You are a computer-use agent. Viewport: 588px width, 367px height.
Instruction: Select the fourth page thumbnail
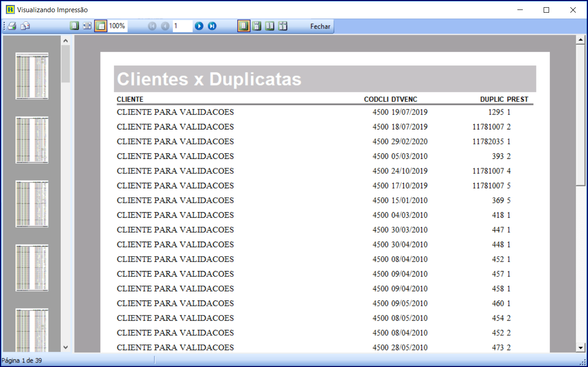[32, 268]
